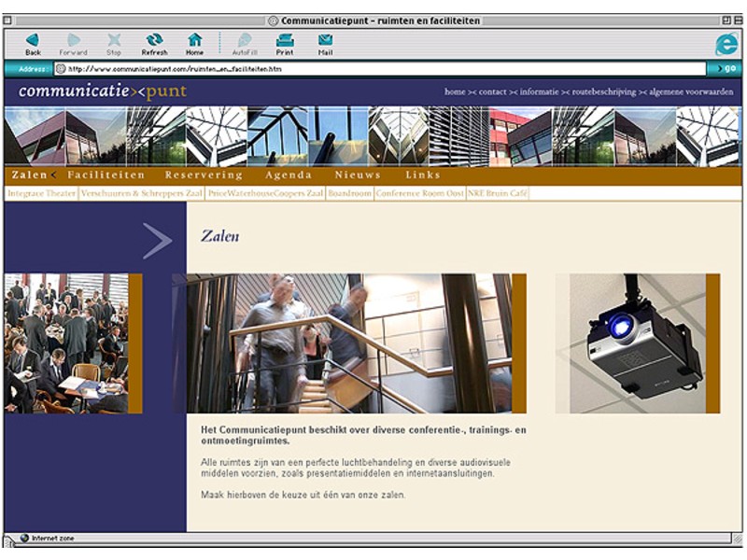Open Mail from the browser toolbar
747x560 pixels.
[325, 40]
